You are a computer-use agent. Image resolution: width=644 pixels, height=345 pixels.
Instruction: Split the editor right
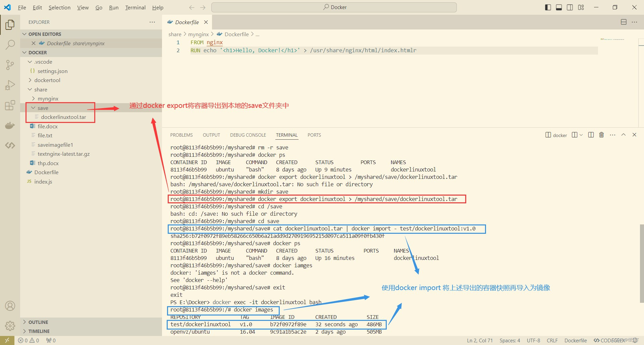coord(624,22)
